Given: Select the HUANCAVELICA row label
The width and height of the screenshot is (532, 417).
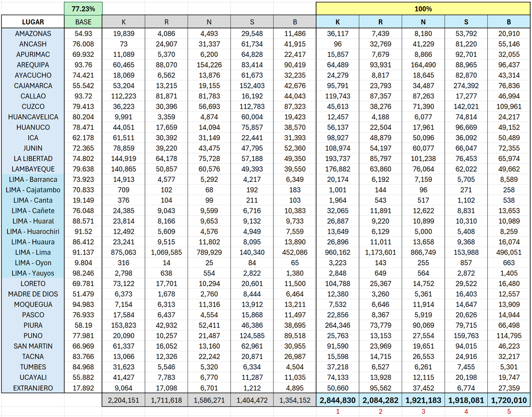Looking at the screenshot, I should (33, 117).
